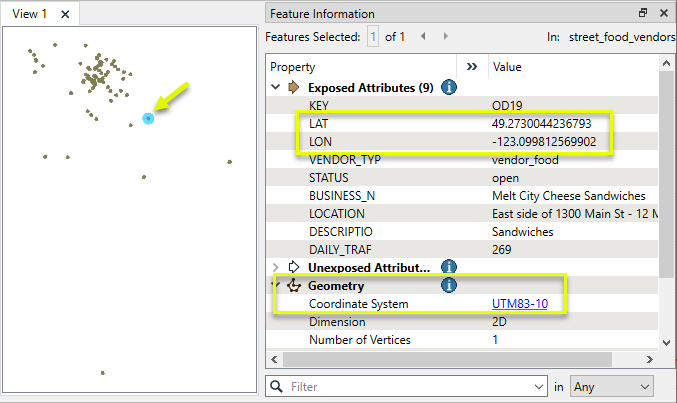677x403 pixels.
Task: Float the Feature Information panel
Action: click(x=643, y=14)
